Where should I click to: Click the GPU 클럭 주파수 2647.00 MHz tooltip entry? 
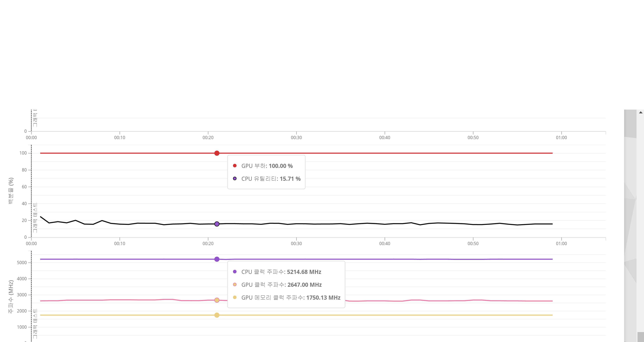281,285
